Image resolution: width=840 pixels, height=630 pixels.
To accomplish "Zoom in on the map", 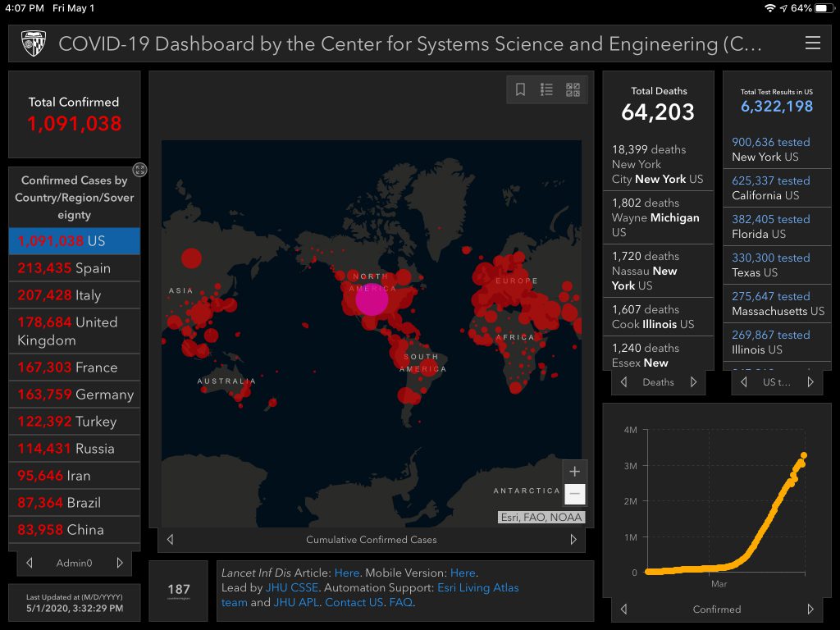I will (x=574, y=472).
